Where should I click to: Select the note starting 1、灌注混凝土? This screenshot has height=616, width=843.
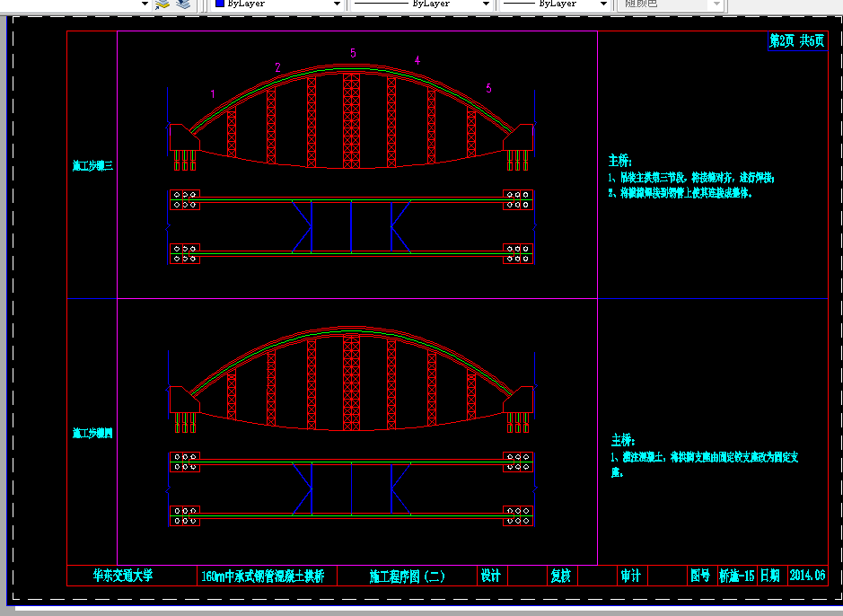coord(704,464)
